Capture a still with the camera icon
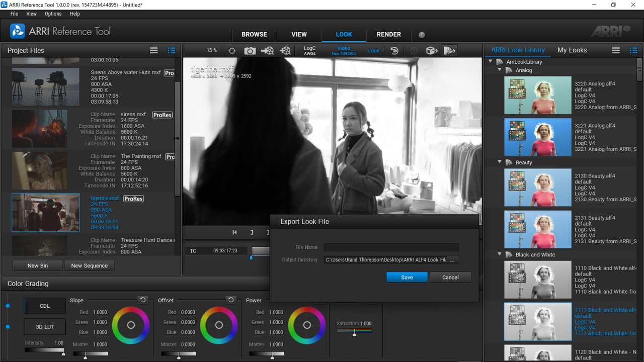644x362 pixels. pos(250,50)
